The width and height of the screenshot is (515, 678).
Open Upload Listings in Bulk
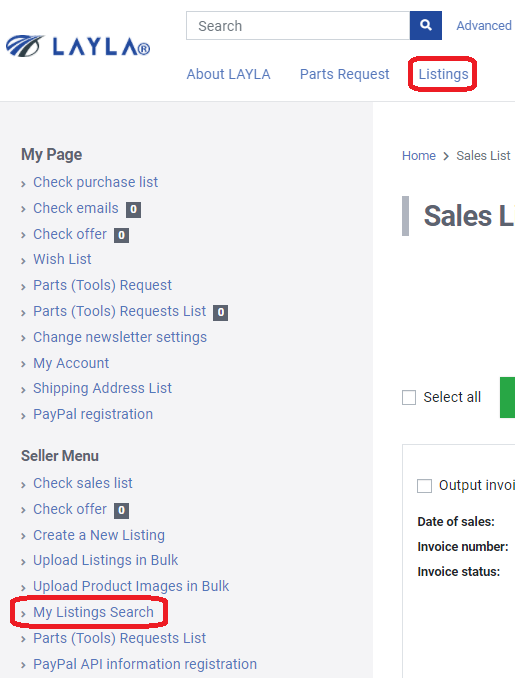point(106,560)
